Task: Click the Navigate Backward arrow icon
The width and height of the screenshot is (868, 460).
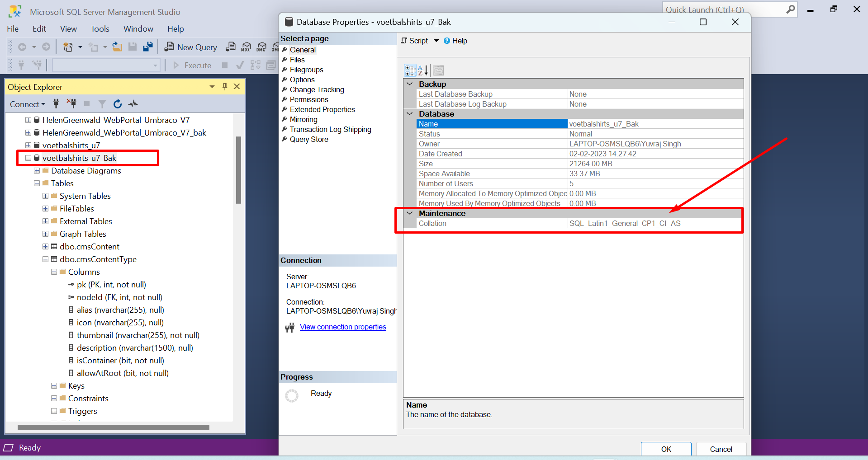Action: click(22, 47)
